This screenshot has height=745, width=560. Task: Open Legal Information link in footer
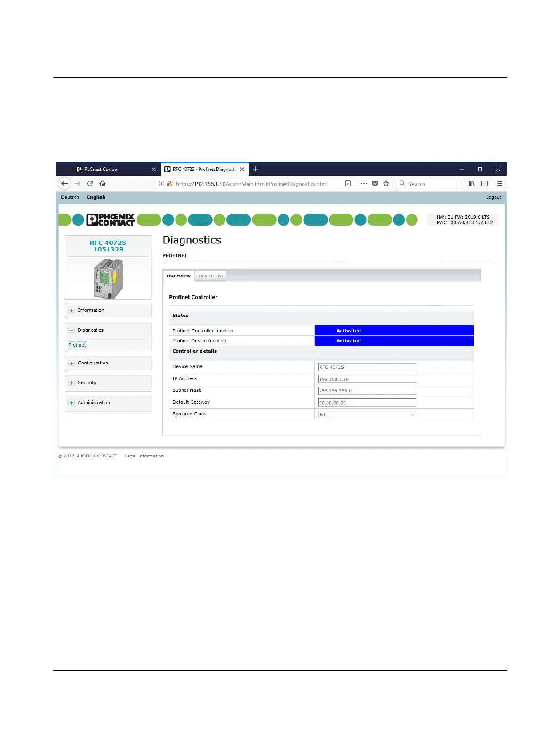pos(144,456)
